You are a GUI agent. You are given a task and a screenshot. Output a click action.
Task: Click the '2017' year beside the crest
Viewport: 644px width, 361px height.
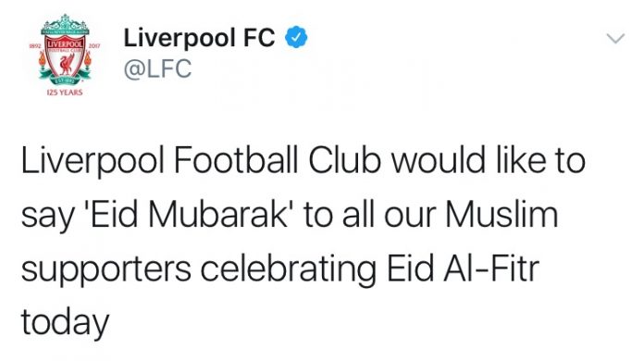[x=94, y=46]
